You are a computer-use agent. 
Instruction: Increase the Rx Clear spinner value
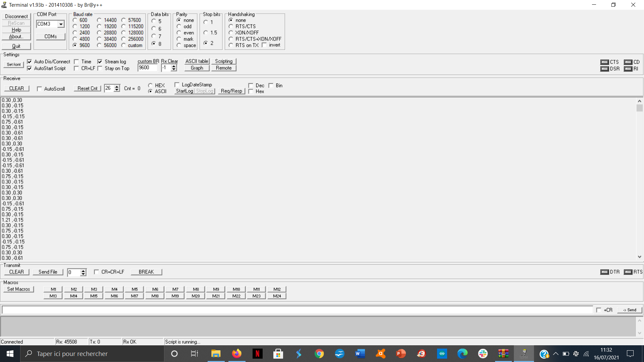pyautogui.click(x=174, y=66)
